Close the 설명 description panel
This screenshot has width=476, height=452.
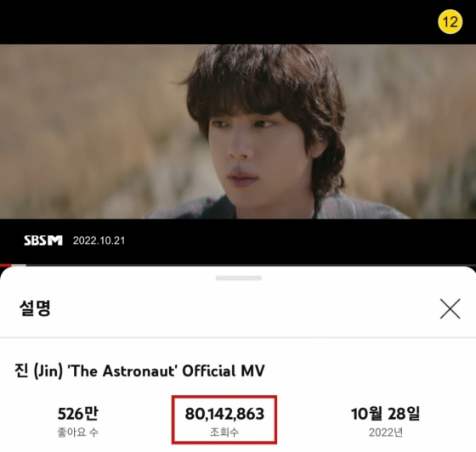(450, 308)
